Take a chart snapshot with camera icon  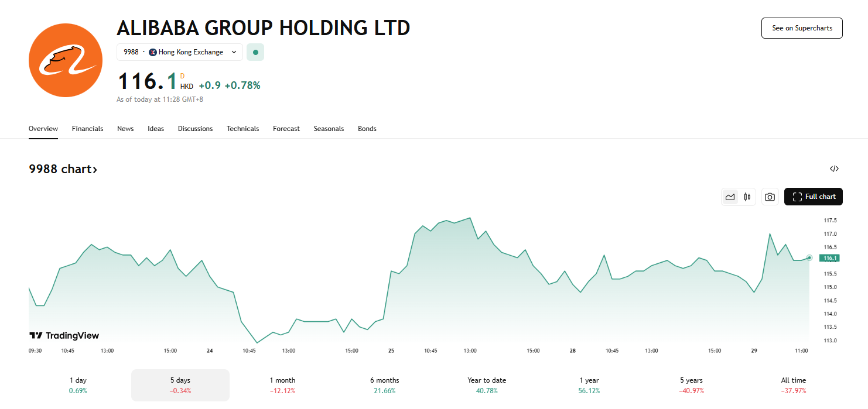pyautogui.click(x=770, y=197)
